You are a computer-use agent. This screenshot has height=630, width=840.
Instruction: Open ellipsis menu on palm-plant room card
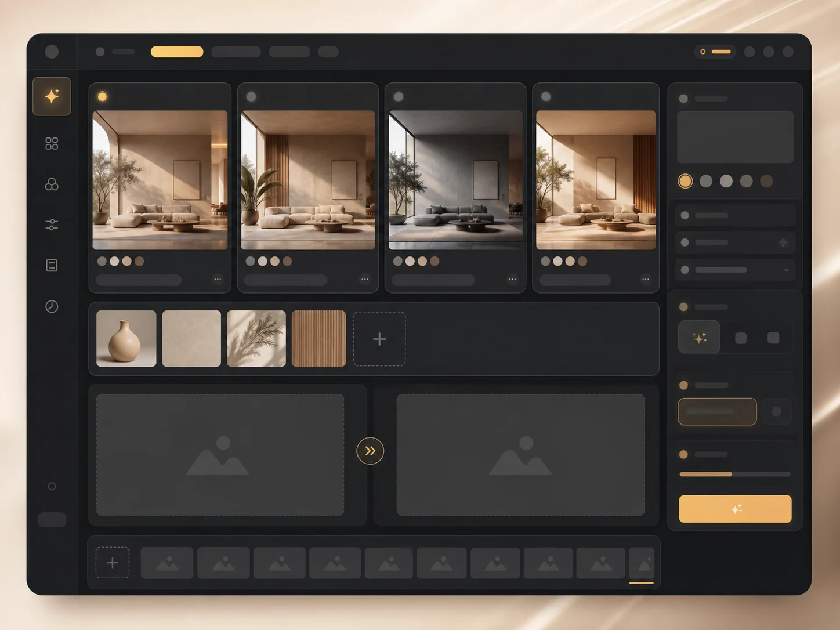(x=365, y=279)
